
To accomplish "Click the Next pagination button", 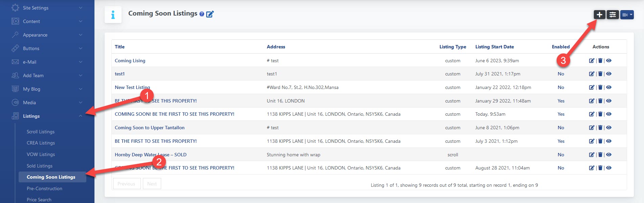I will click(152, 184).
